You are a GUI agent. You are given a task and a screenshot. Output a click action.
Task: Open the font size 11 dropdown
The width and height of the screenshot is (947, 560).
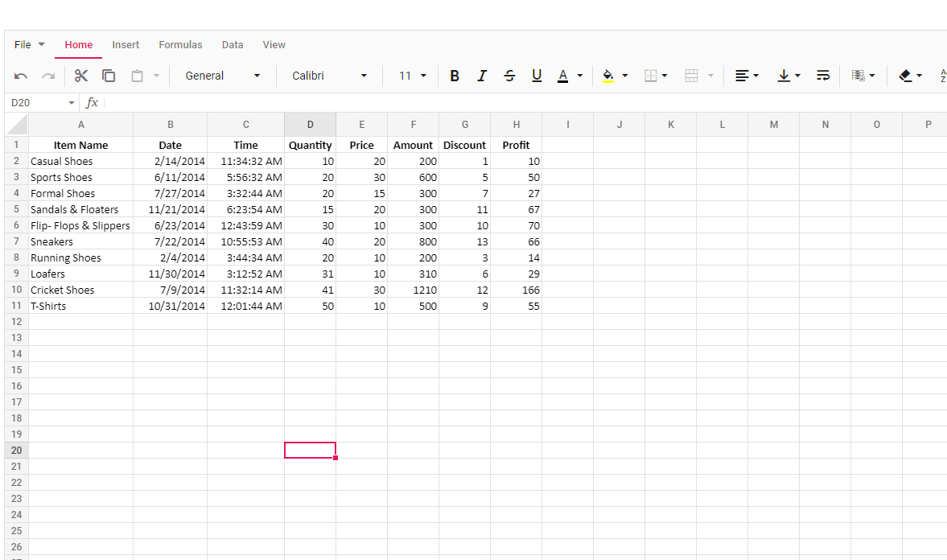coord(413,76)
